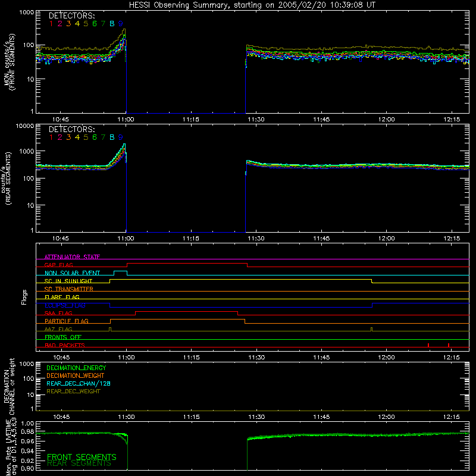476x476 pixels.
Task: Click the bright green FRONT SEGMENTS livetime legend
Action: (x=82, y=457)
